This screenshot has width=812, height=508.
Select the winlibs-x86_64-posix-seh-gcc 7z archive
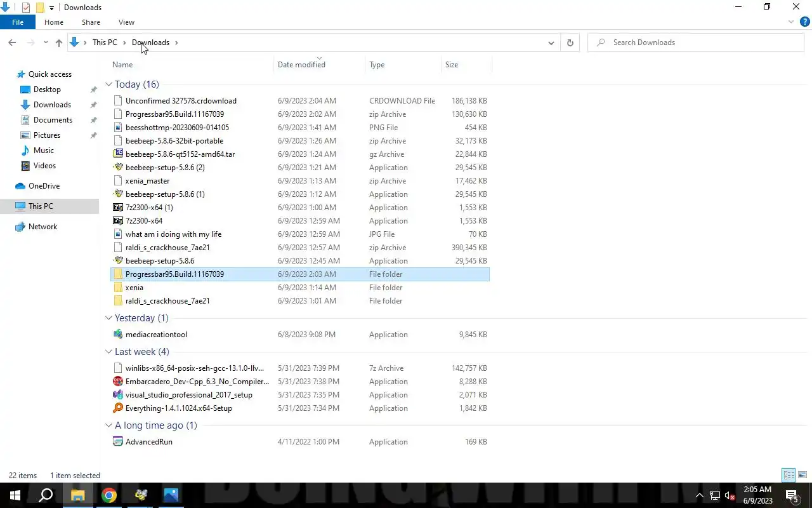coord(195,368)
